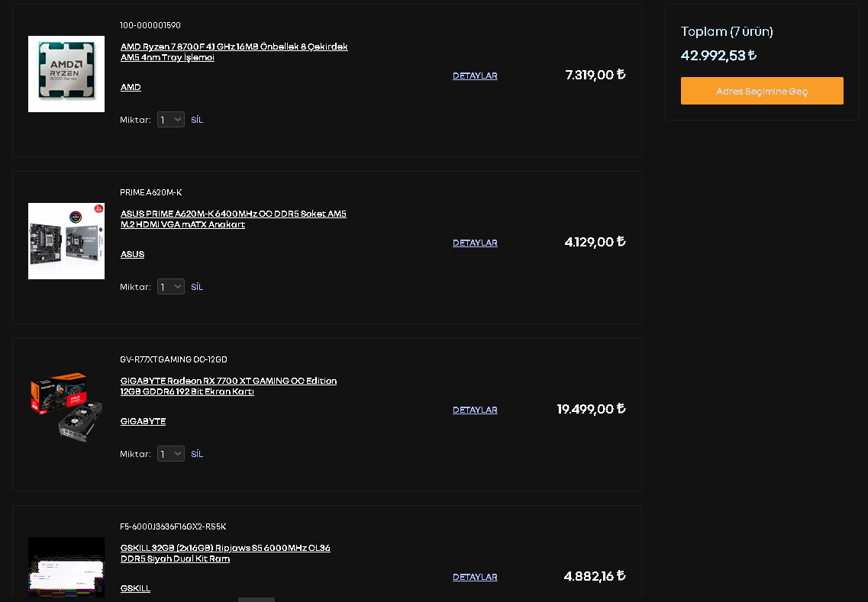The width and height of the screenshot is (868, 602).
Task: View DETAYLAR for ASUS PRIME A620M-K
Action: pyautogui.click(x=475, y=243)
